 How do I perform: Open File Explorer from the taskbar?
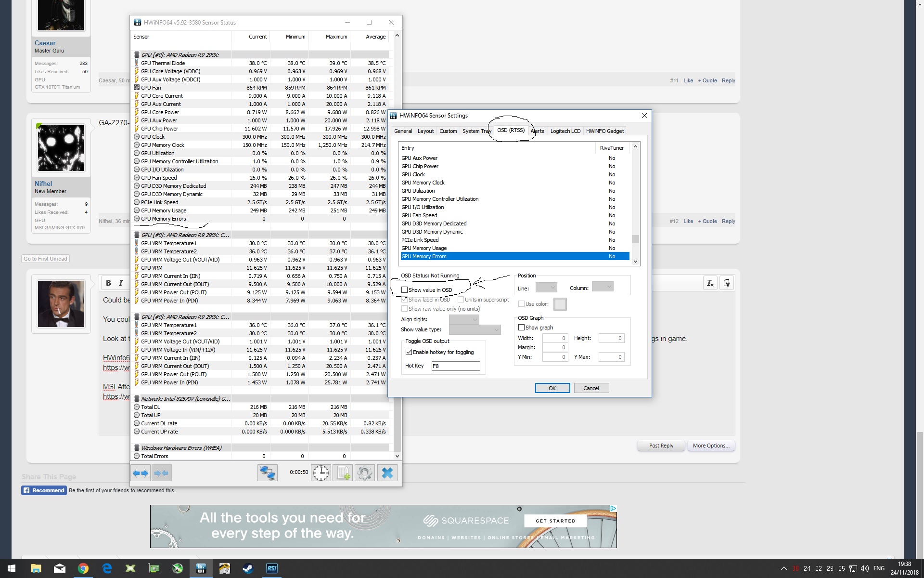tap(36, 568)
